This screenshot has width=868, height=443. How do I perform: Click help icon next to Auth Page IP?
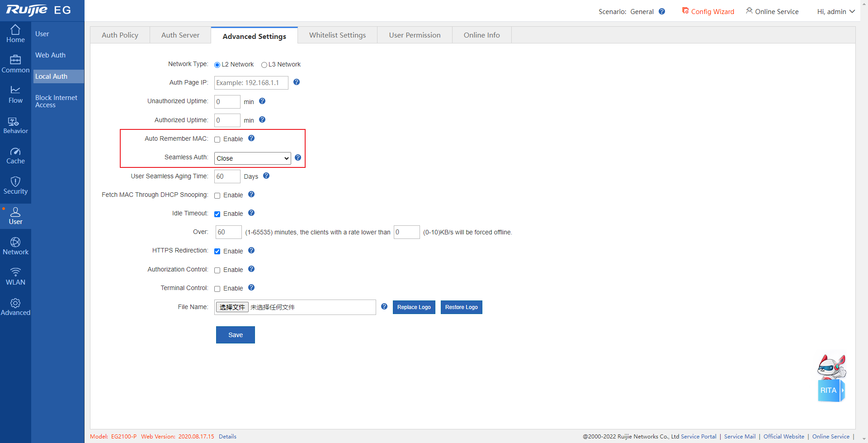(x=297, y=82)
